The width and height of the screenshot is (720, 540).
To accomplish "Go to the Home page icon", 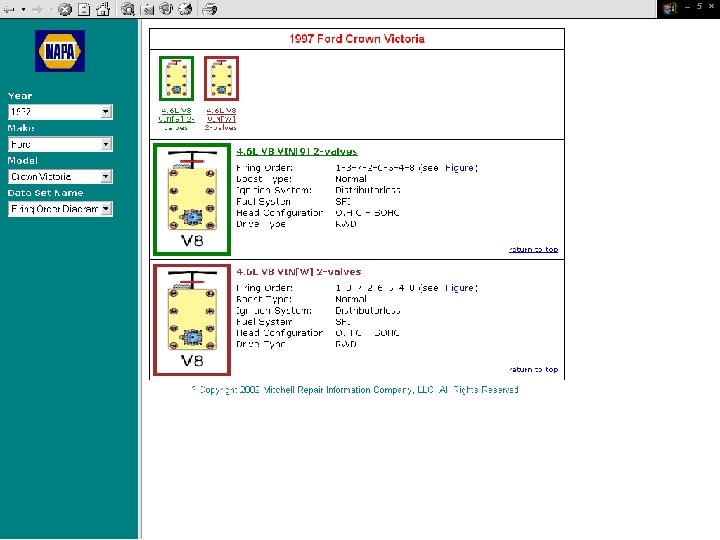I will point(103,9).
